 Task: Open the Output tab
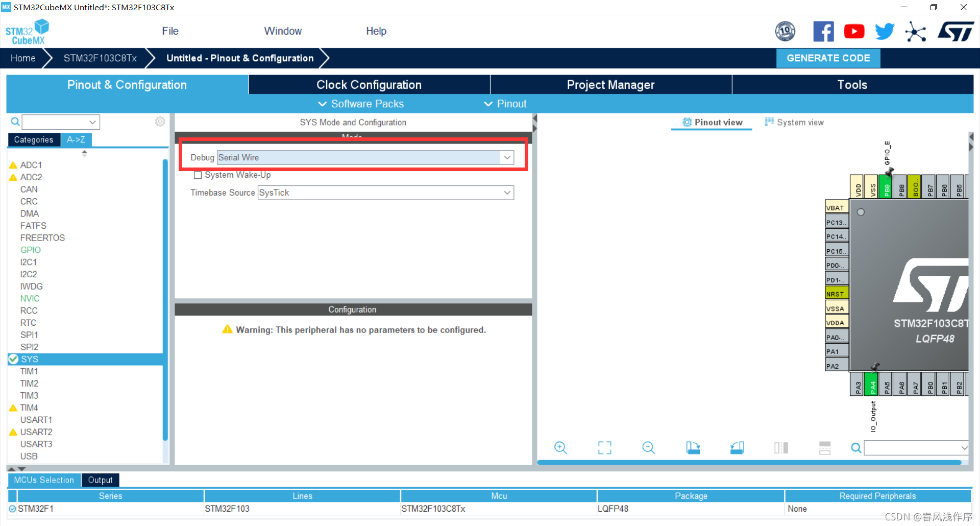pos(100,480)
